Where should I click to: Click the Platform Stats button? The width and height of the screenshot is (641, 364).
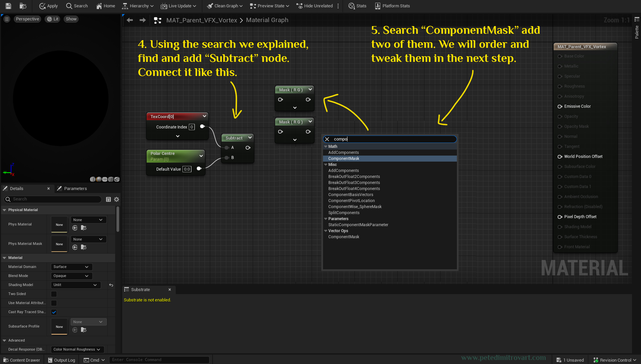pos(392,6)
